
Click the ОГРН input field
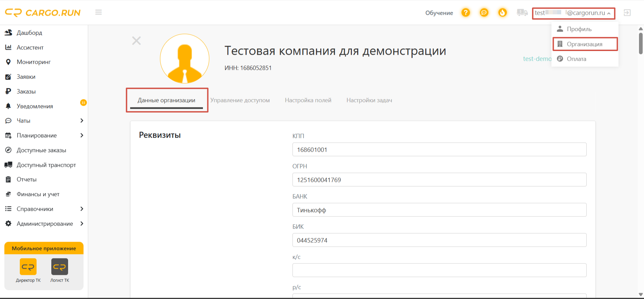coord(439,180)
